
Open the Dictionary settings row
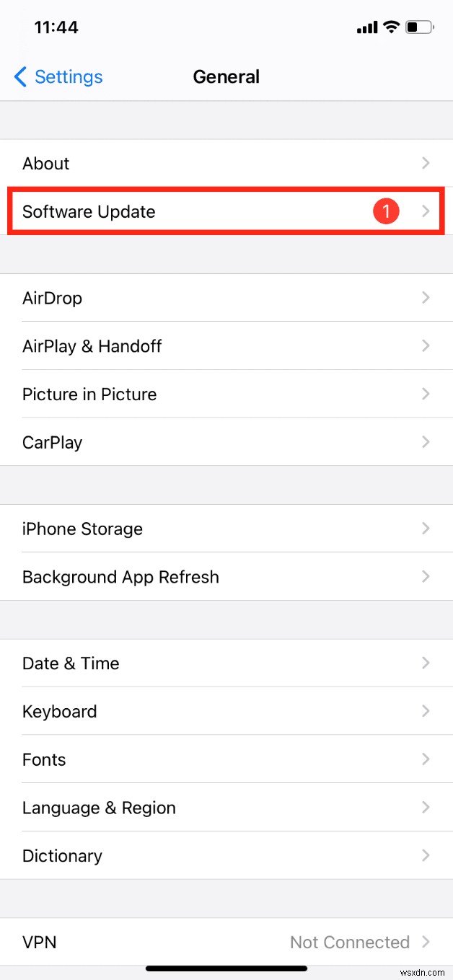click(x=226, y=855)
